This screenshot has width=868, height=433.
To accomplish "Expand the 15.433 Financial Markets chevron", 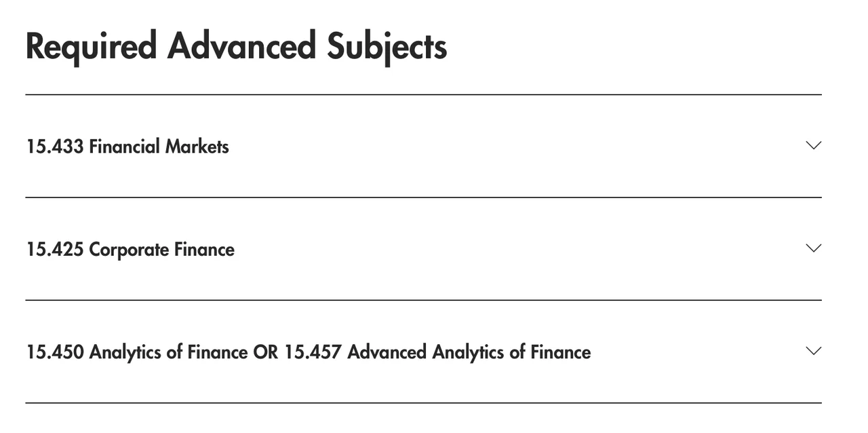I will 813,145.
